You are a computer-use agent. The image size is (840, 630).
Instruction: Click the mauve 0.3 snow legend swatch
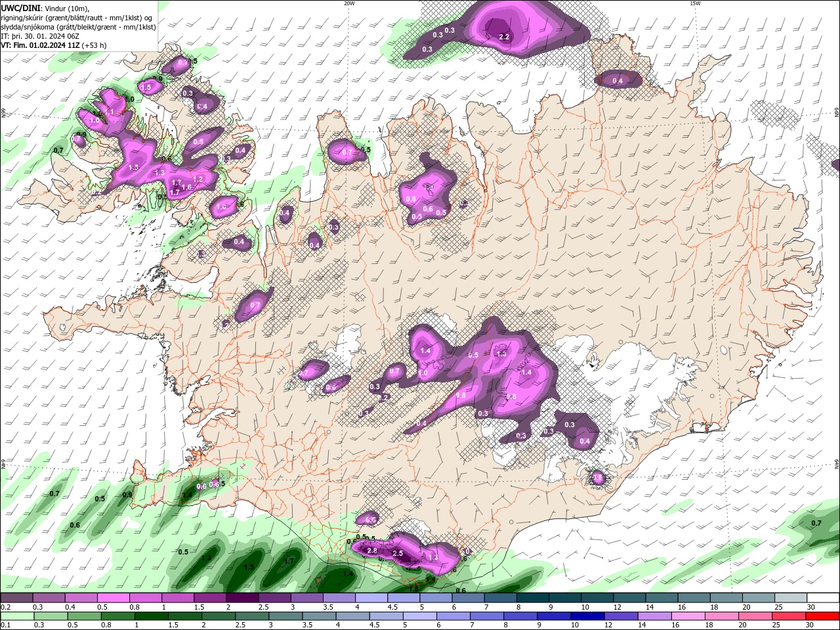click(x=49, y=598)
